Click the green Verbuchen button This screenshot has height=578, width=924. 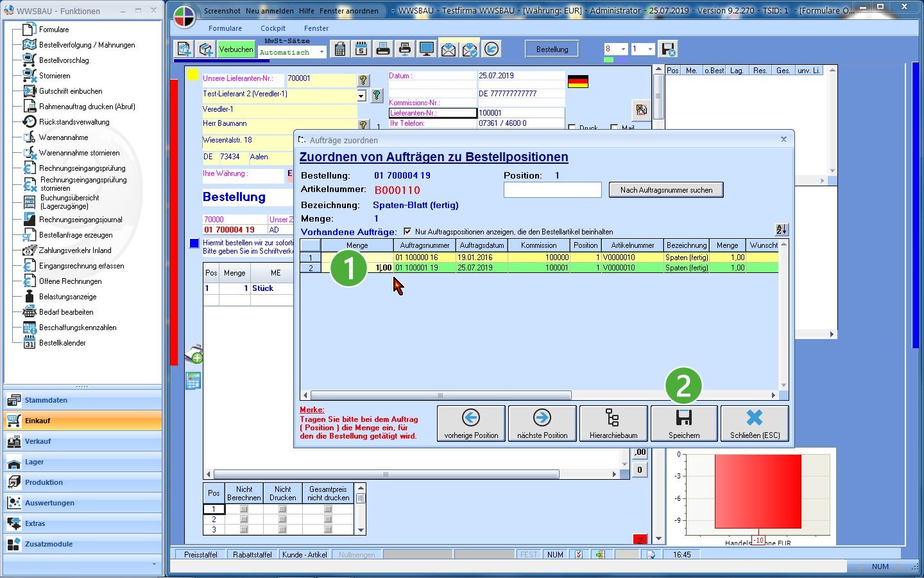[236, 49]
